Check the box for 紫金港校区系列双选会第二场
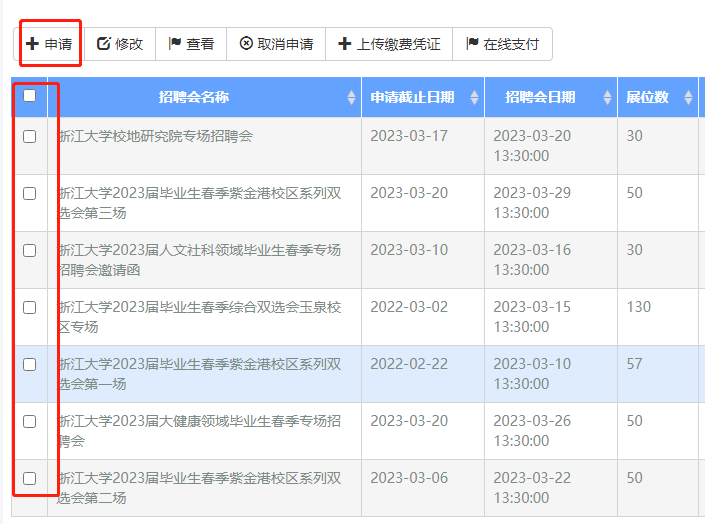The image size is (705, 524). 29,478
